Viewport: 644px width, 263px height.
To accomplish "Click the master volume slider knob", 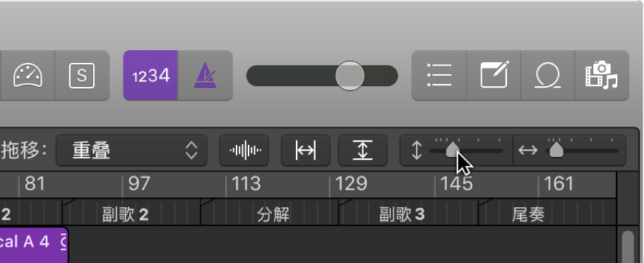I will (350, 76).
